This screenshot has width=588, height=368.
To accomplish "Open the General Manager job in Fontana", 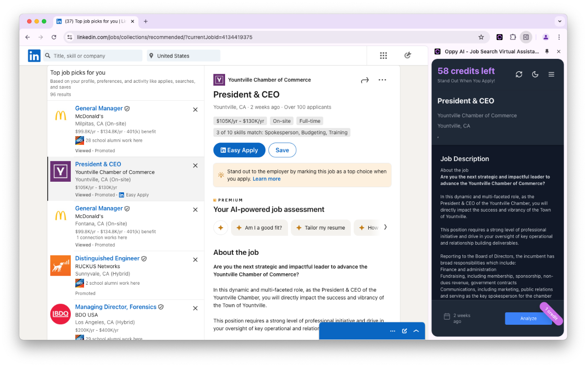I will pyautogui.click(x=99, y=208).
